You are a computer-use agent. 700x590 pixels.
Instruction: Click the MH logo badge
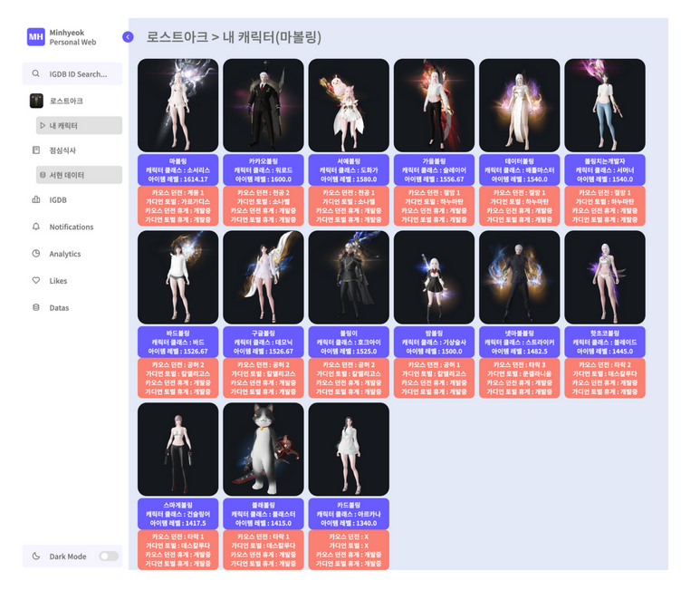[35, 37]
